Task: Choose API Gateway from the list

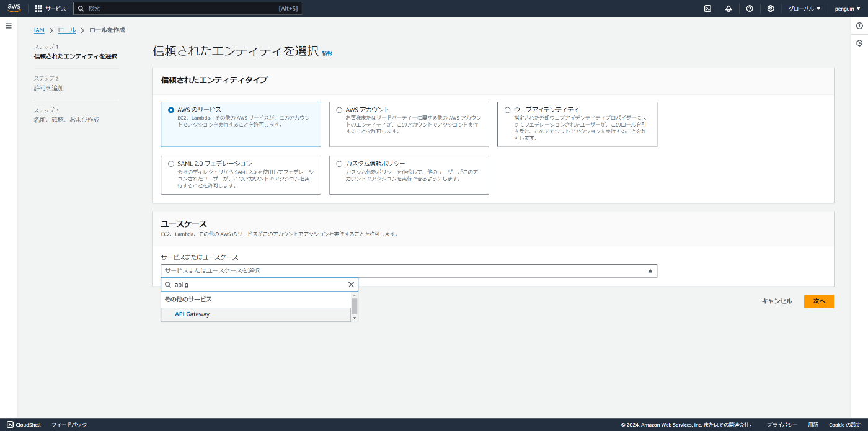Action: coord(256,314)
